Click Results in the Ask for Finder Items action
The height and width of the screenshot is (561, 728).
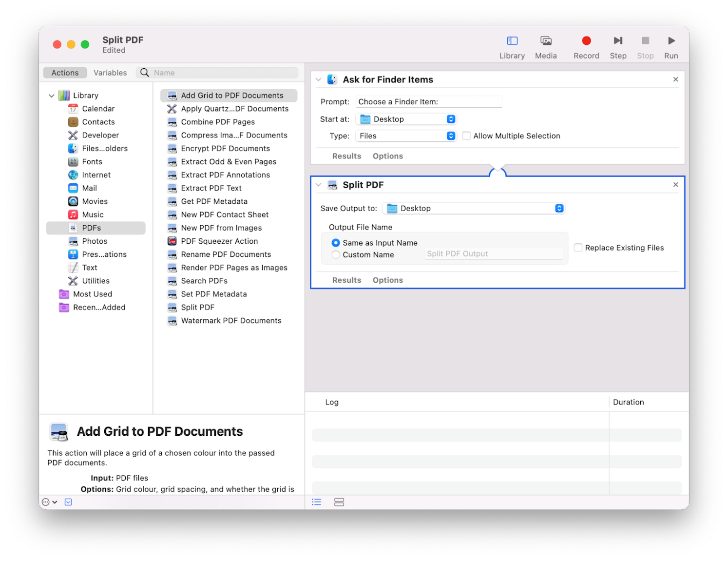pyautogui.click(x=346, y=155)
